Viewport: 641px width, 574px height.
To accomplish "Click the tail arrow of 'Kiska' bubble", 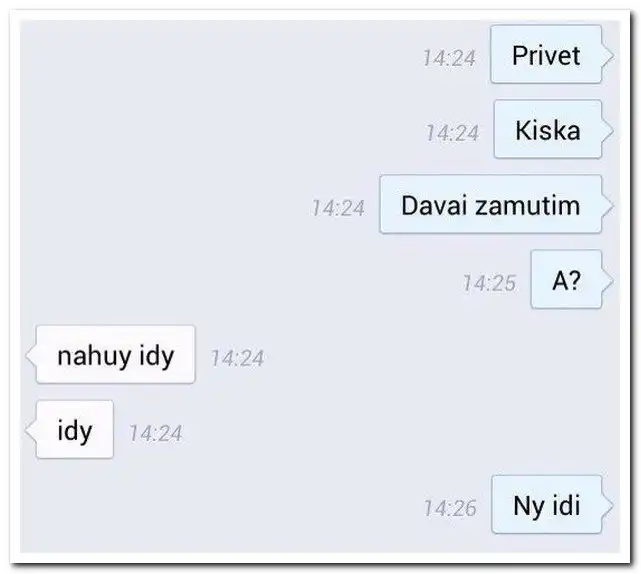I will (607, 130).
